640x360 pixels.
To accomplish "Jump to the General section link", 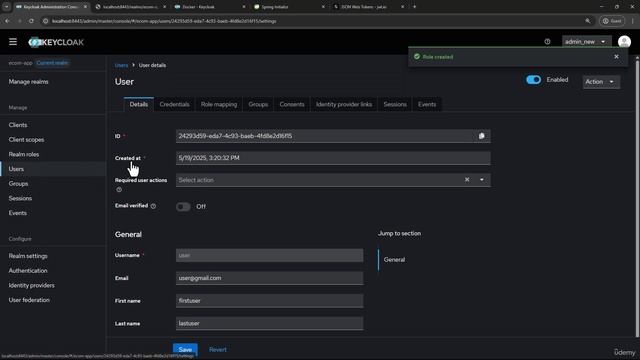I will (x=394, y=260).
